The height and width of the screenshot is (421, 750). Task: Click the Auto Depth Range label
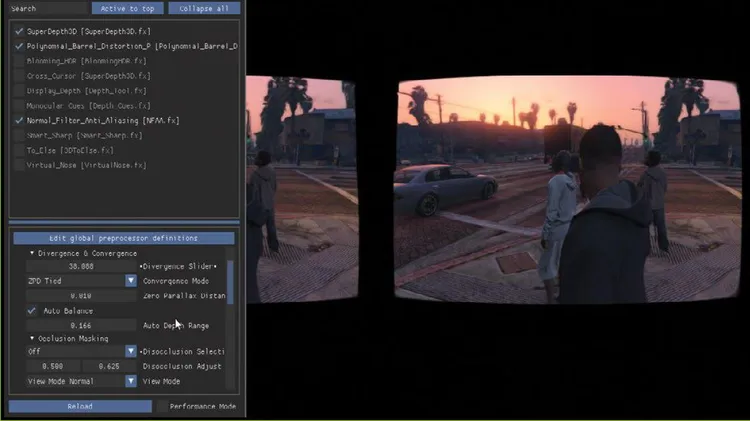pos(176,325)
